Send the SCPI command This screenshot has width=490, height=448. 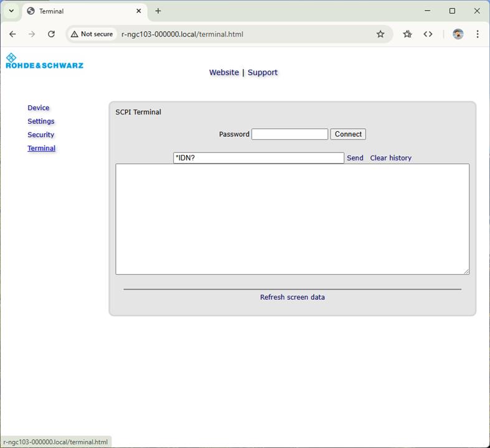coord(355,158)
